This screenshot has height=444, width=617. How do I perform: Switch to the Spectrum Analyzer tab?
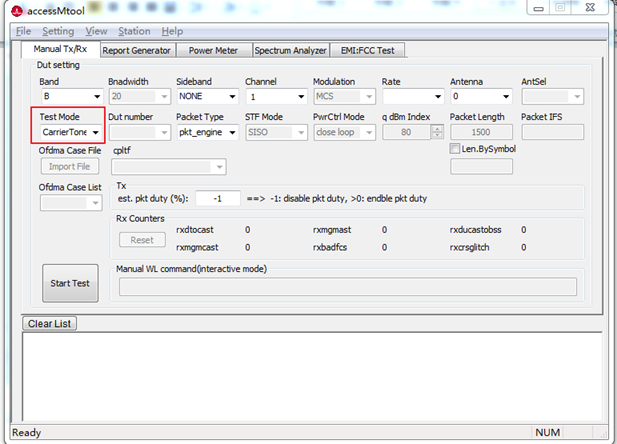(x=289, y=50)
